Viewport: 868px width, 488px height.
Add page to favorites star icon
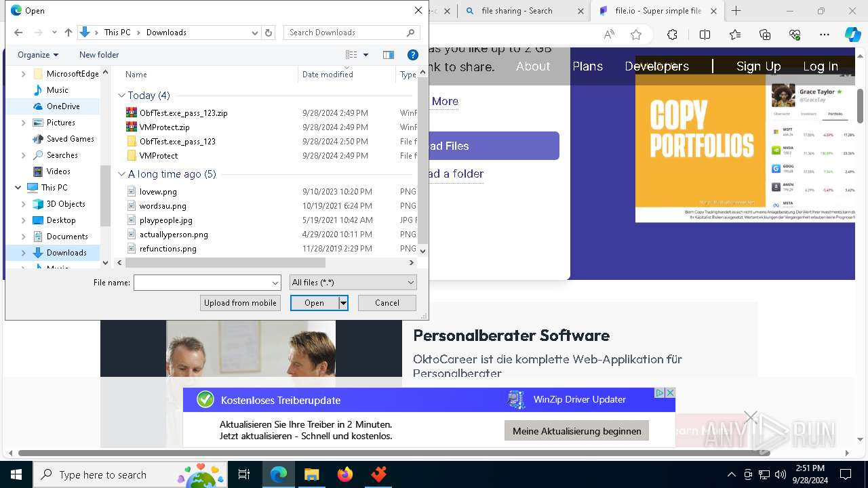[635, 35]
